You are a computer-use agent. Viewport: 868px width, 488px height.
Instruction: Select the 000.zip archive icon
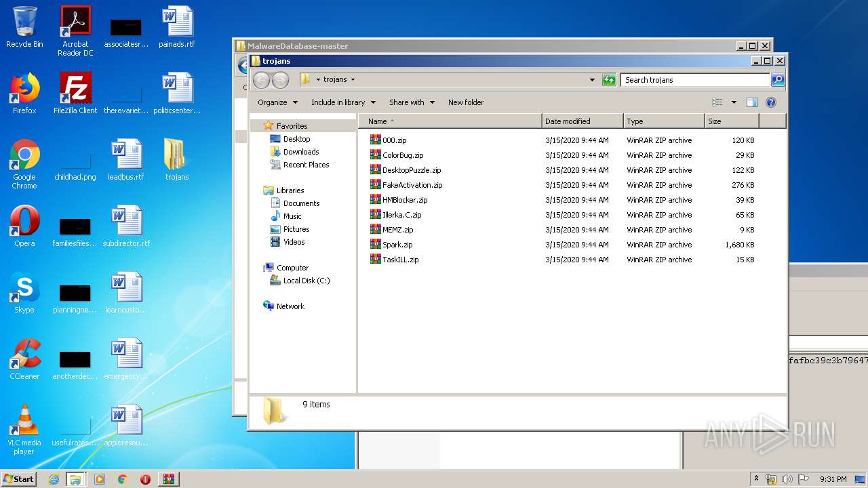point(376,140)
